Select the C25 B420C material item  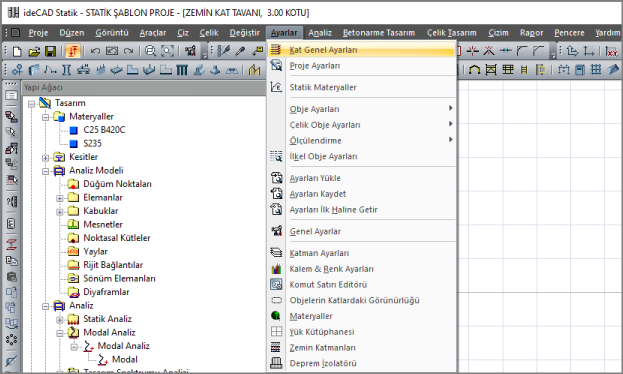(x=104, y=130)
